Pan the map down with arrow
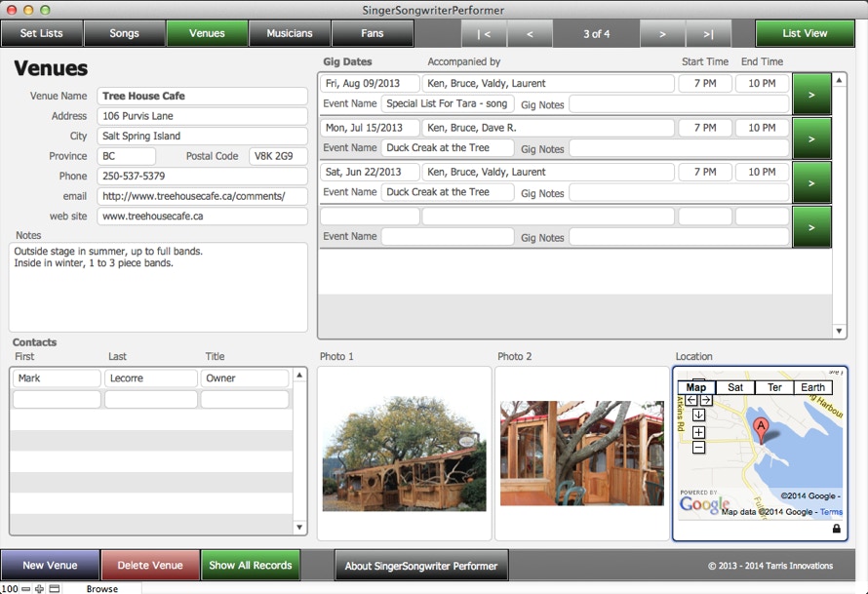This screenshot has width=868, height=594. coord(698,415)
